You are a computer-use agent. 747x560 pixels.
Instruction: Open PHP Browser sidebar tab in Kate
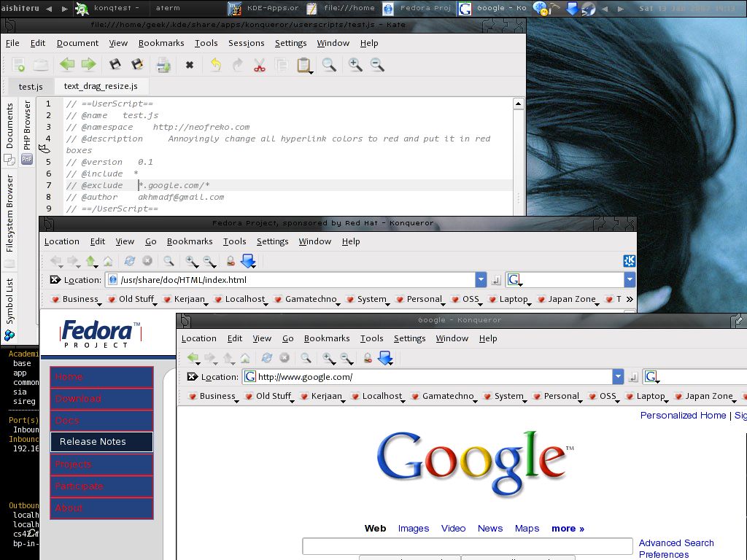point(27,131)
